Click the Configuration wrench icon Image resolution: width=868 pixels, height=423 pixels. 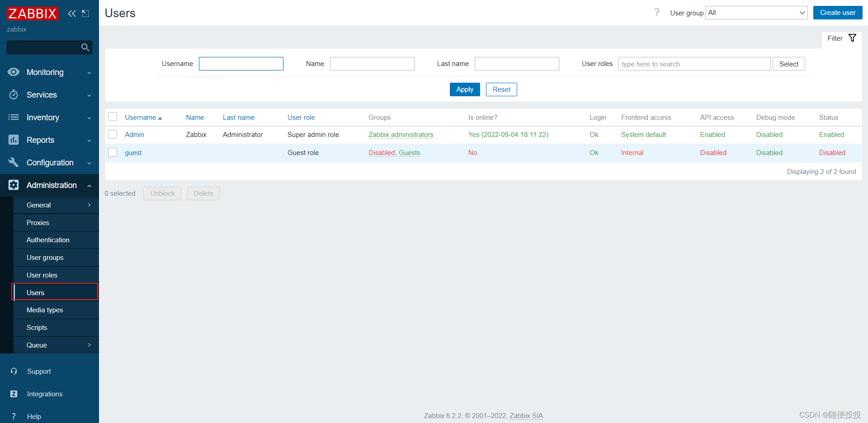pyautogui.click(x=14, y=162)
